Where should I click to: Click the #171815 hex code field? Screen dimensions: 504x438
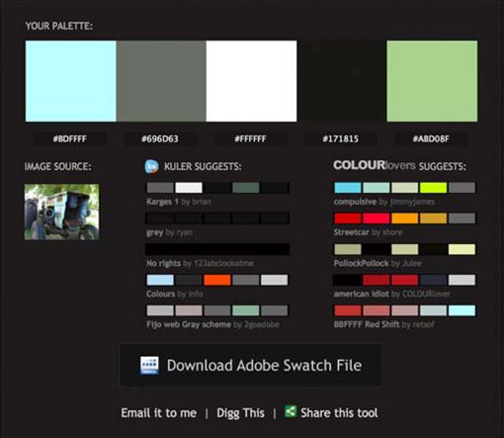(341, 138)
